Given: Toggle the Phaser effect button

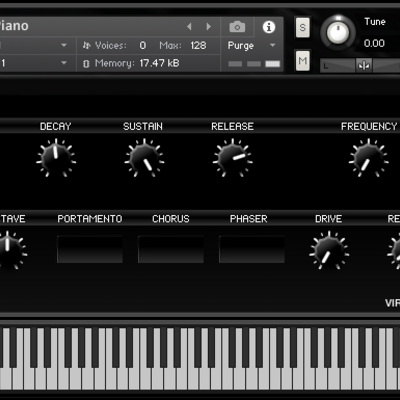Looking at the screenshot, I should (x=252, y=250).
